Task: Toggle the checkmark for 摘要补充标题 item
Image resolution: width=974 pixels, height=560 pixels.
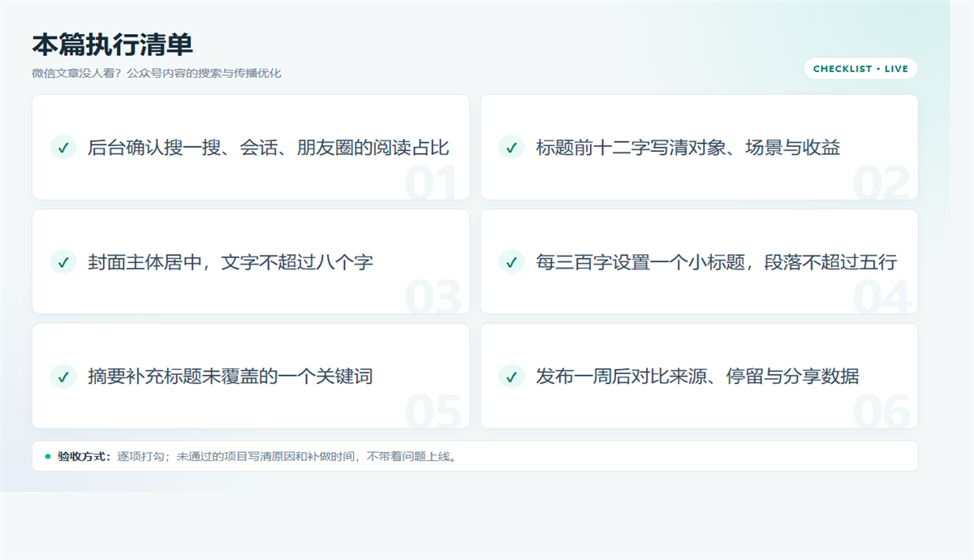Action: click(62, 376)
